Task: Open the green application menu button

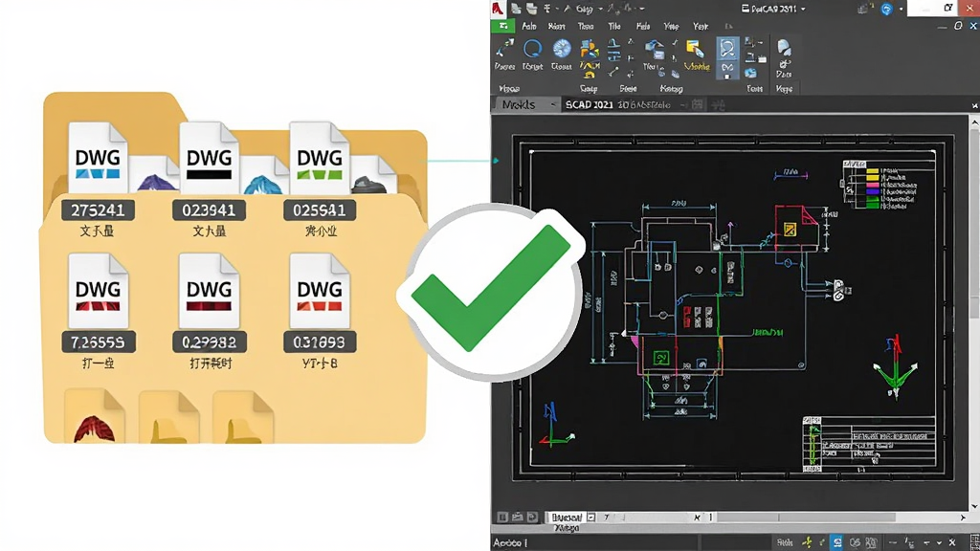Action: 503,26
